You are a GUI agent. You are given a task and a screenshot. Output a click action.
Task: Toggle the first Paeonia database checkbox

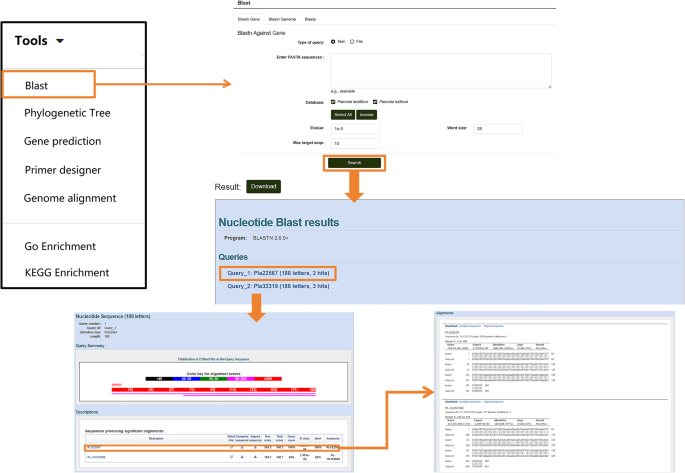click(333, 101)
